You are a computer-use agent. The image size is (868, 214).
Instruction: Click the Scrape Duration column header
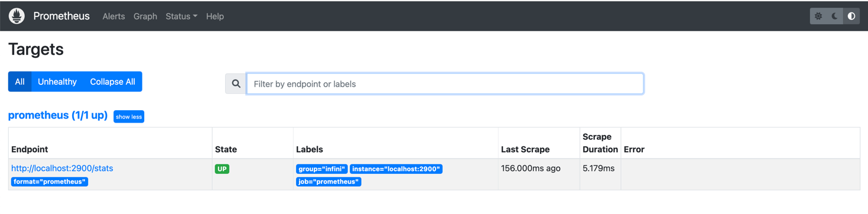600,143
